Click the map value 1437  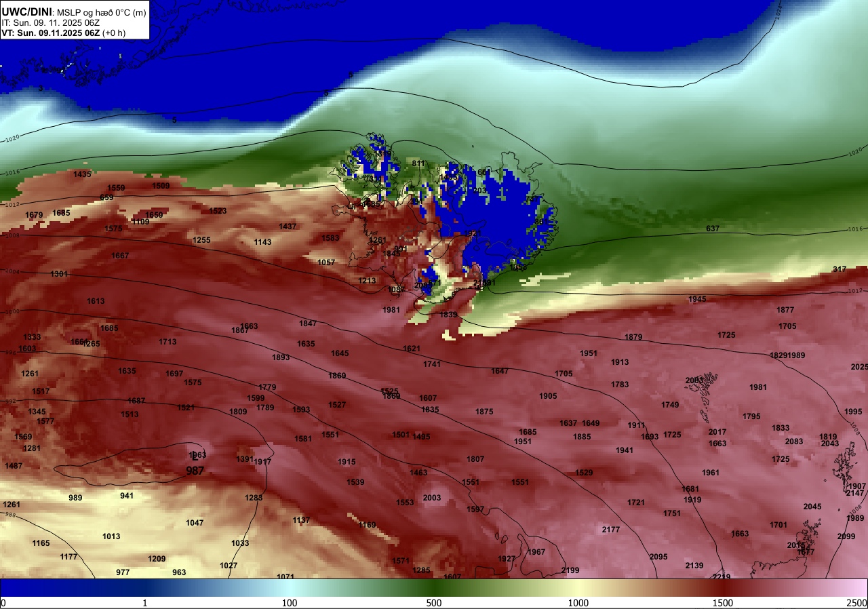pos(288,227)
